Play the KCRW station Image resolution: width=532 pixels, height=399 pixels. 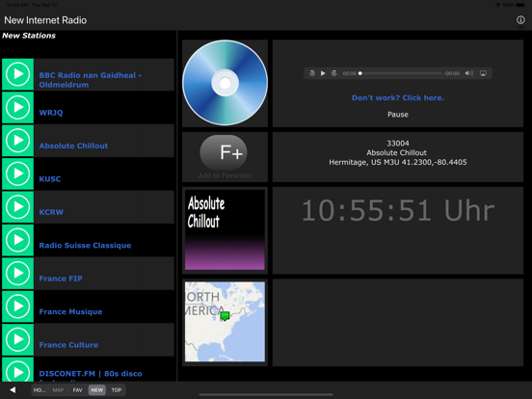(x=17, y=207)
